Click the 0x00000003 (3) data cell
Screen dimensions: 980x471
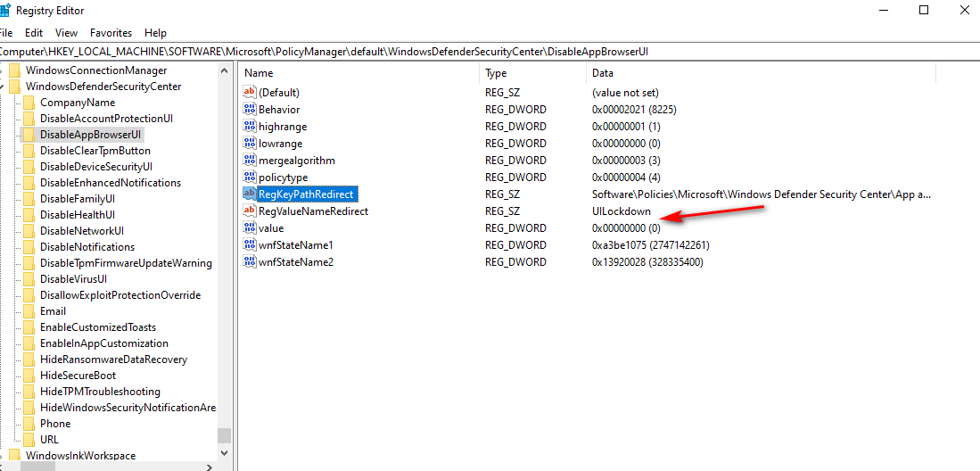coord(626,161)
